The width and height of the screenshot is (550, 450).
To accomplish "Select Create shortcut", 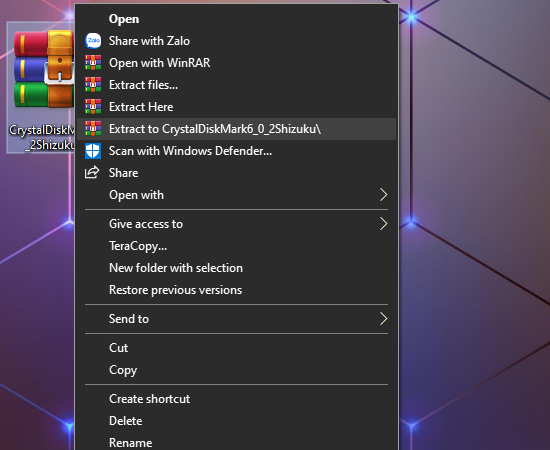I will [x=236, y=399].
